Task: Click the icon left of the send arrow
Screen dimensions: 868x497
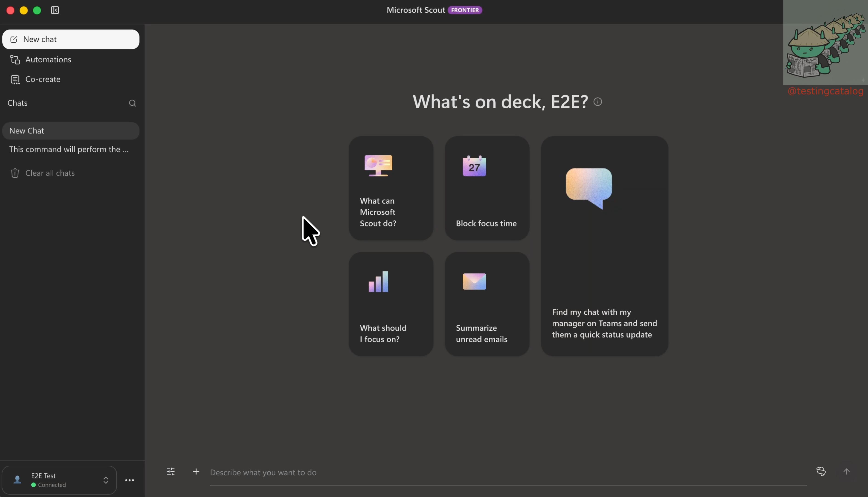Action: (x=821, y=472)
